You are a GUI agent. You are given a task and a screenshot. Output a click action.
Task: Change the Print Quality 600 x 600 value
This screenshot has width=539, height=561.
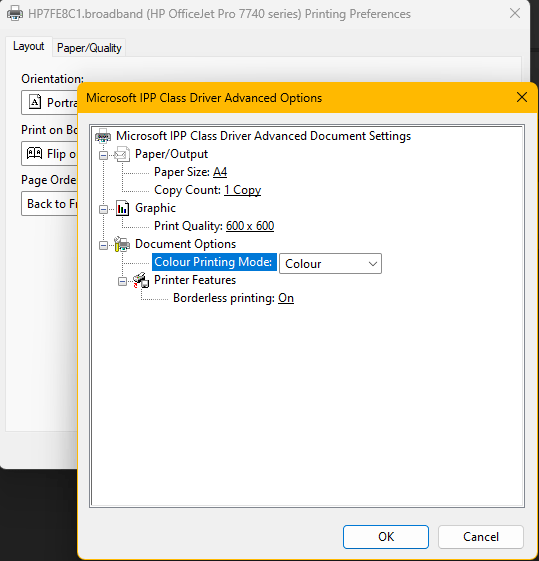coord(250,226)
